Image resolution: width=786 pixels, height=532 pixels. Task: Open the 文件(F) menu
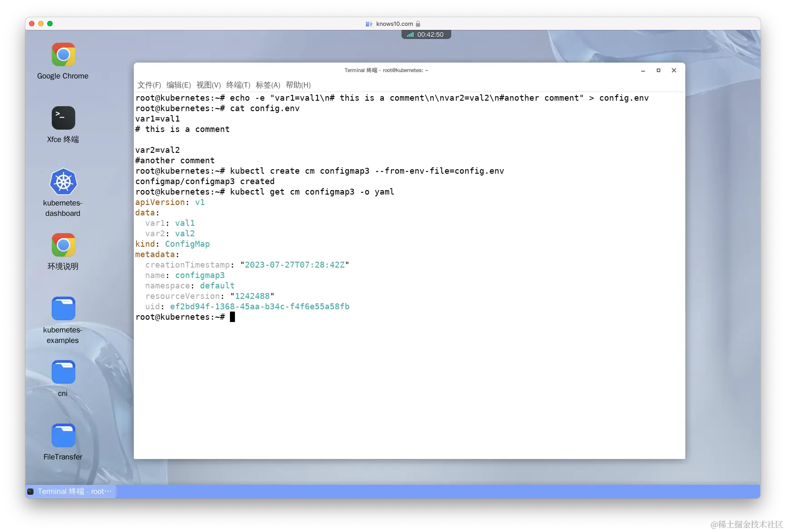click(150, 85)
